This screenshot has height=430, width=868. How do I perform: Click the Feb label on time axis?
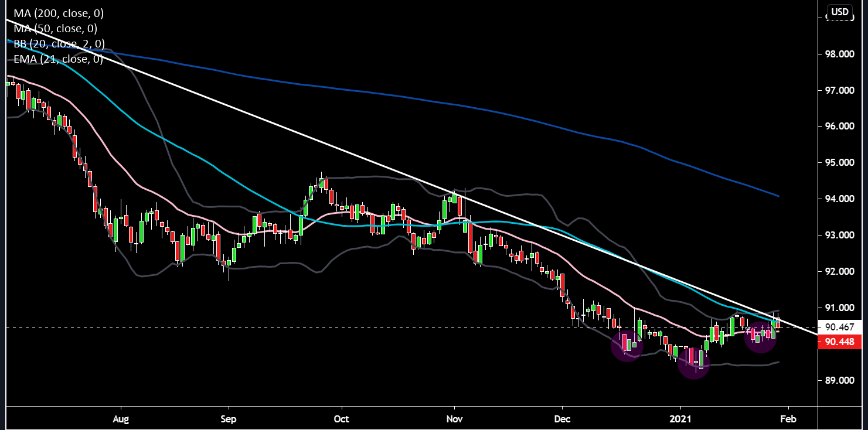point(788,419)
